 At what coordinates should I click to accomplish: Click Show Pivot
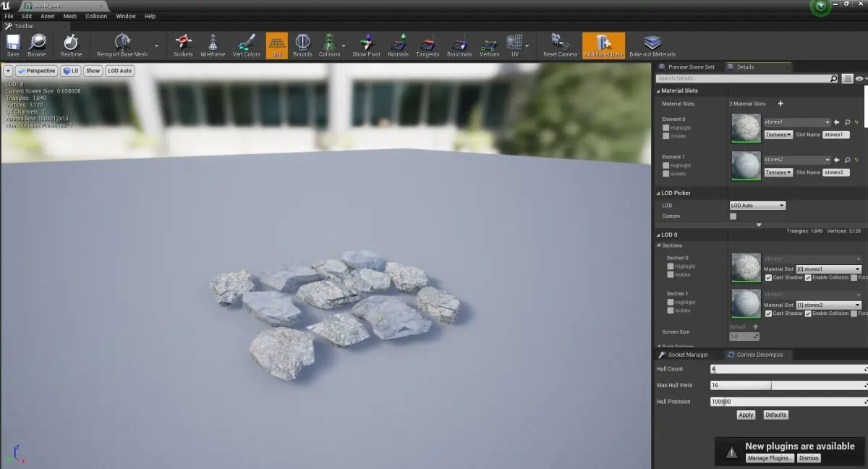(366, 46)
